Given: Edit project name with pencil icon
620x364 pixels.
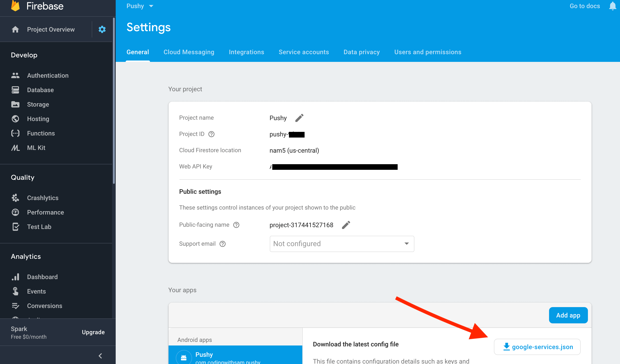Looking at the screenshot, I should (299, 118).
